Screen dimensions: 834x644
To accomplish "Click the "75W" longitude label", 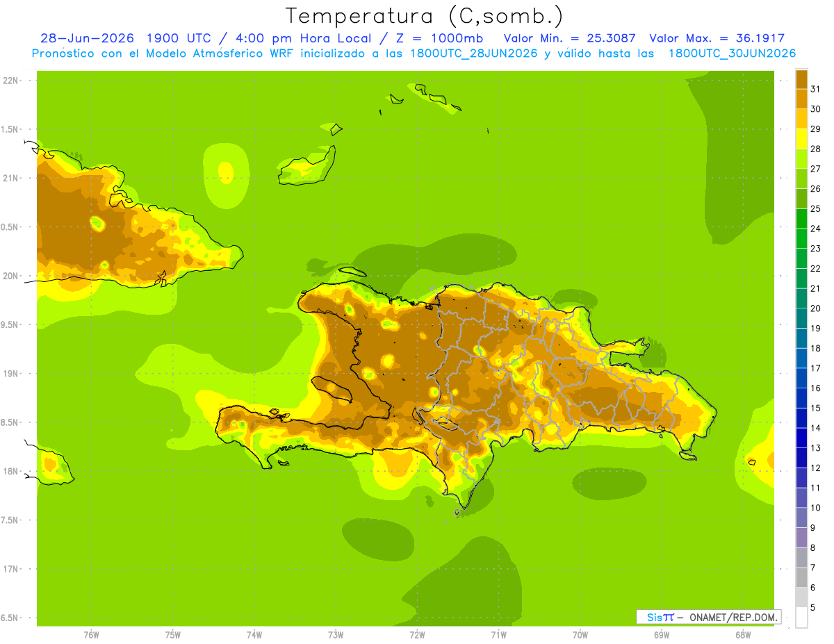I will point(173,635).
